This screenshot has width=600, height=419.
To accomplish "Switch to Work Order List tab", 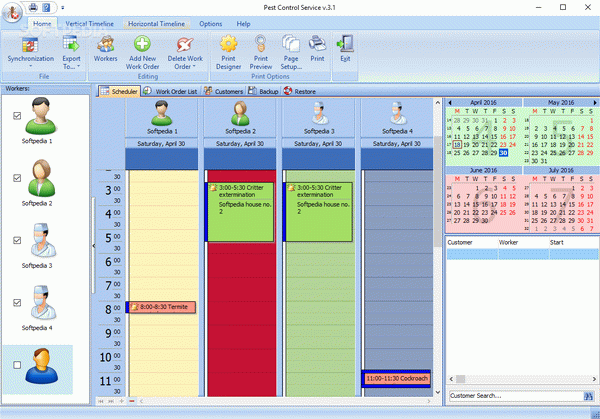I will 171,91.
